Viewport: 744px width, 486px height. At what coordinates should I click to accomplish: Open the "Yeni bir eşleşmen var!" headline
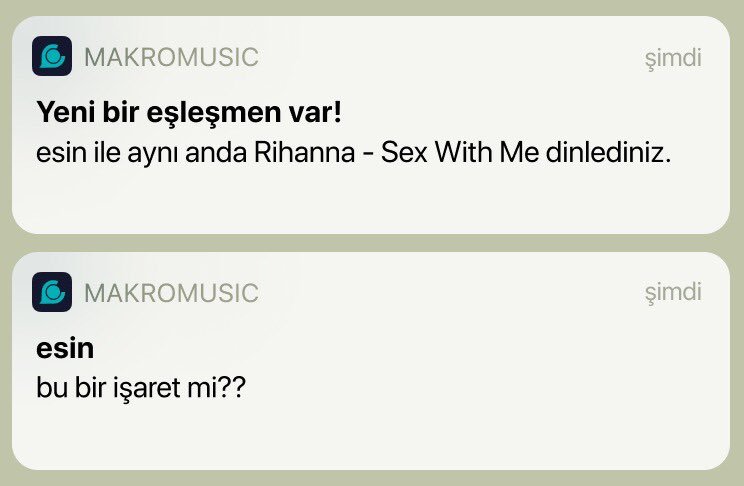click(x=189, y=112)
